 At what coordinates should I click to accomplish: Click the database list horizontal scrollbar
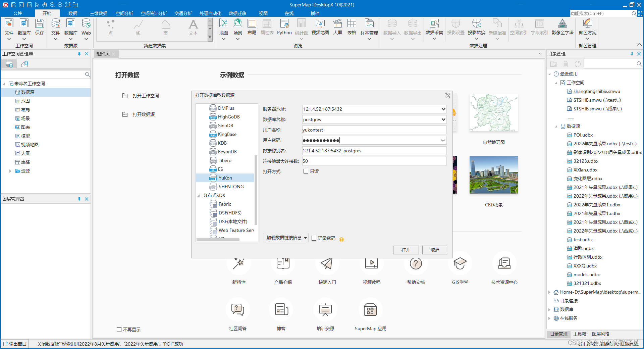(218, 240)
